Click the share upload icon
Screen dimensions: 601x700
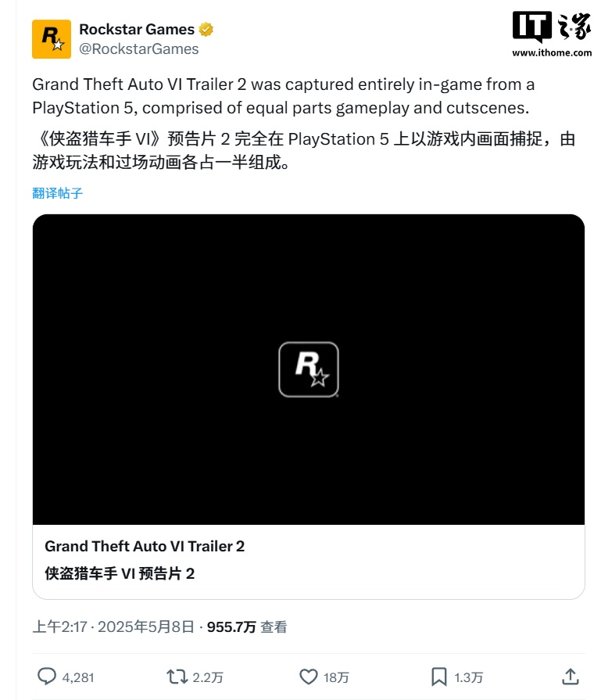[x=571, y=677]
